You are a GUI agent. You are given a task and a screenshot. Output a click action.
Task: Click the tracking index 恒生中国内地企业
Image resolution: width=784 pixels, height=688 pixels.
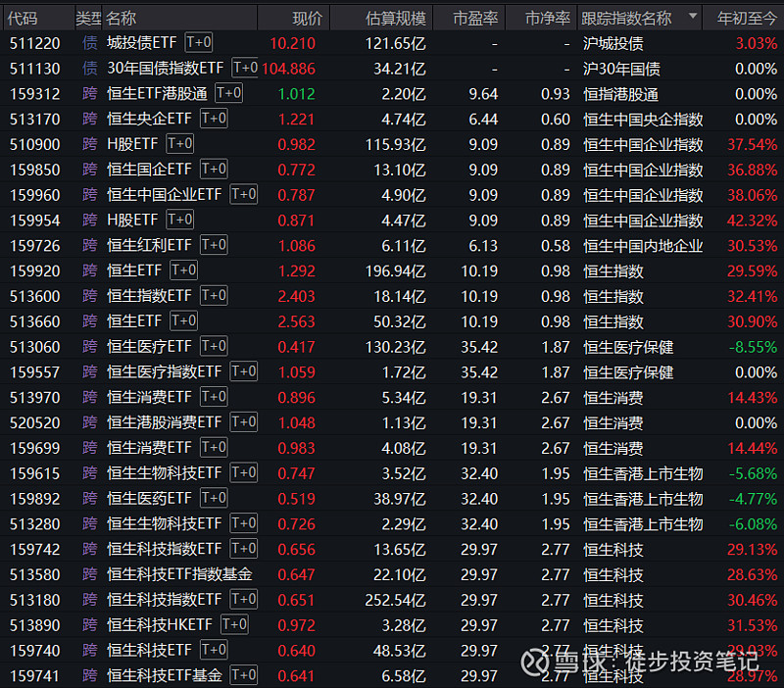coord(644,245)
